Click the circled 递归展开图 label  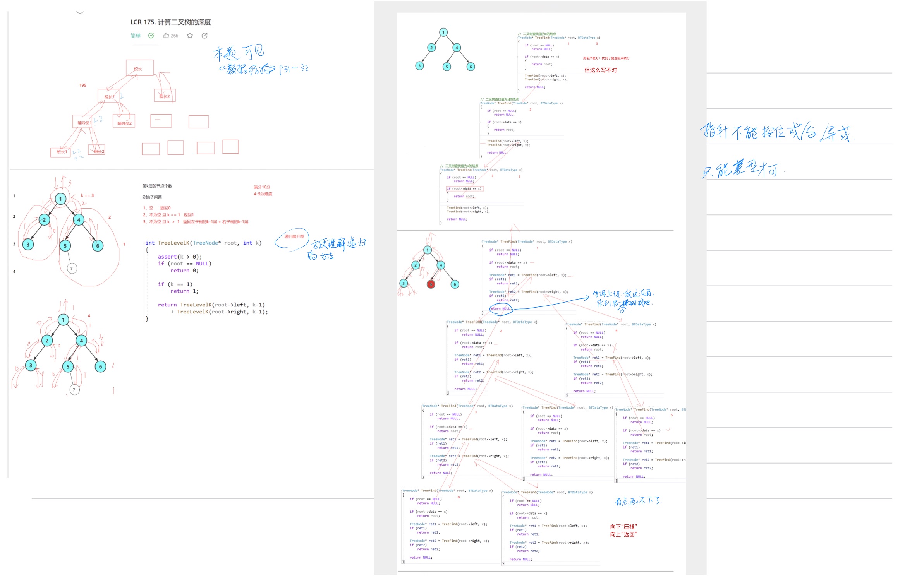click(294, 236)
